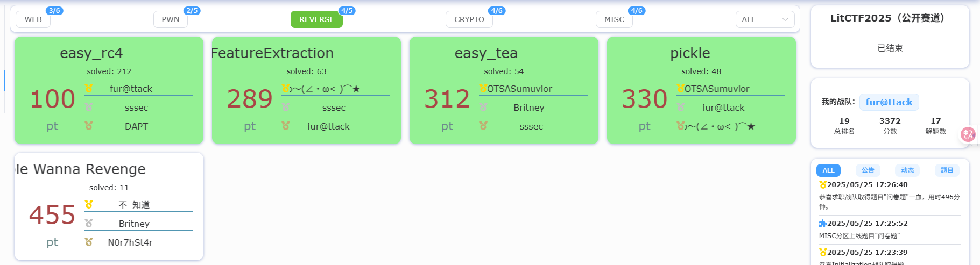Screen dimensions: 980x265
Task: Open the MISC challenge category
Action: pos(614,19)
